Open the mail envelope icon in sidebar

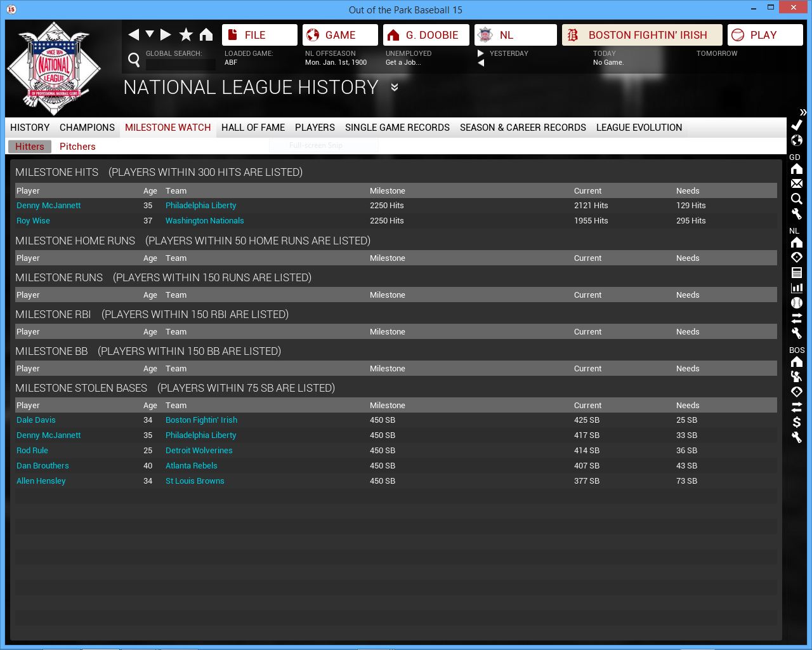[797, 183]
